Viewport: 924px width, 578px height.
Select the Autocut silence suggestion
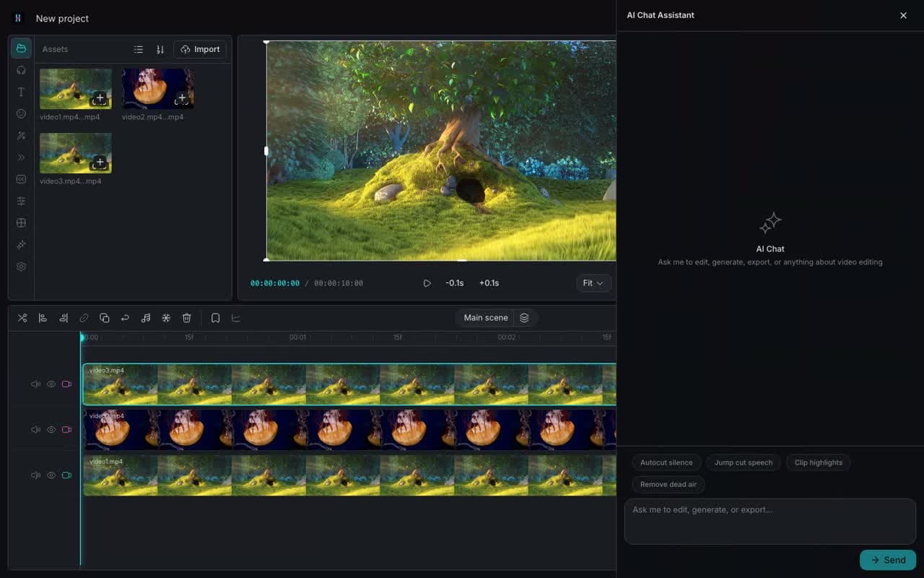[666, 462]
